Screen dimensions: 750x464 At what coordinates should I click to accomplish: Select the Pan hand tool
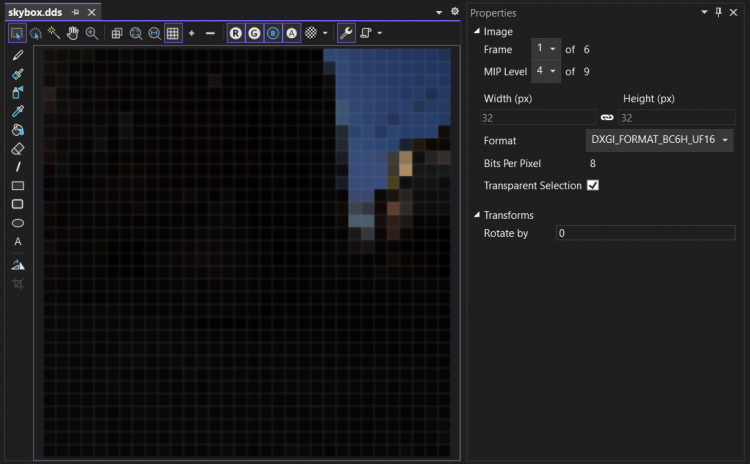pyautogui.click(x=73, y=33)
